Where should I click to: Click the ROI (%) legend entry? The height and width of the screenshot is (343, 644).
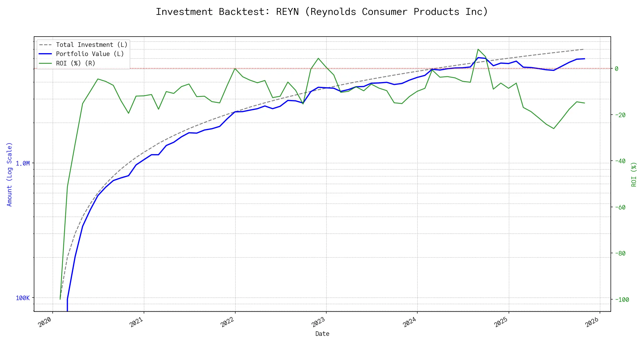point(76,63)
